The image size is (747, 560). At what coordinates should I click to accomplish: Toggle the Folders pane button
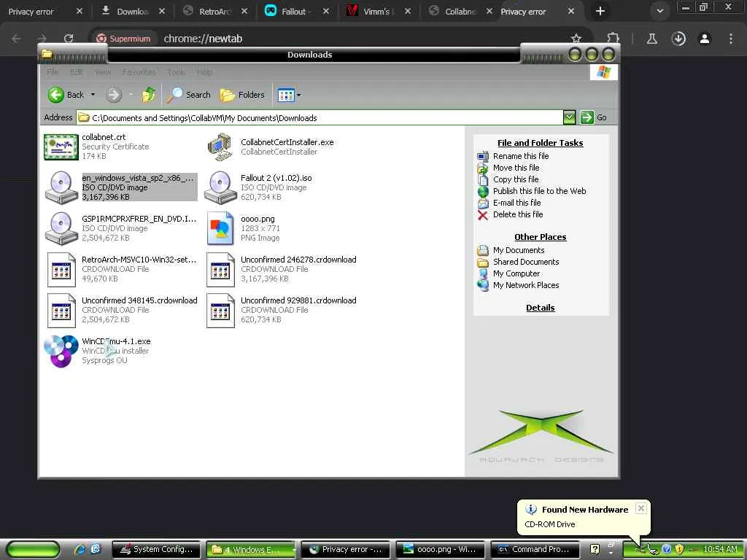[x=242, y=95]
